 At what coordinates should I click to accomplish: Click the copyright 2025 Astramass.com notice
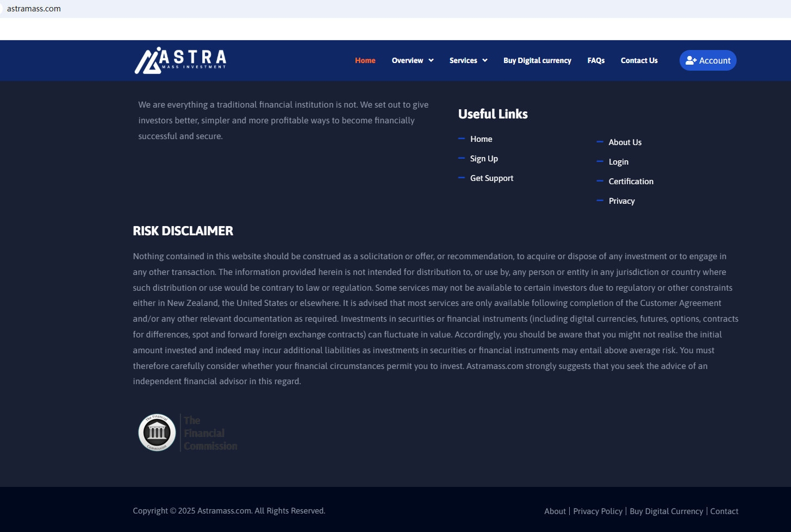[x=229, y=511]
